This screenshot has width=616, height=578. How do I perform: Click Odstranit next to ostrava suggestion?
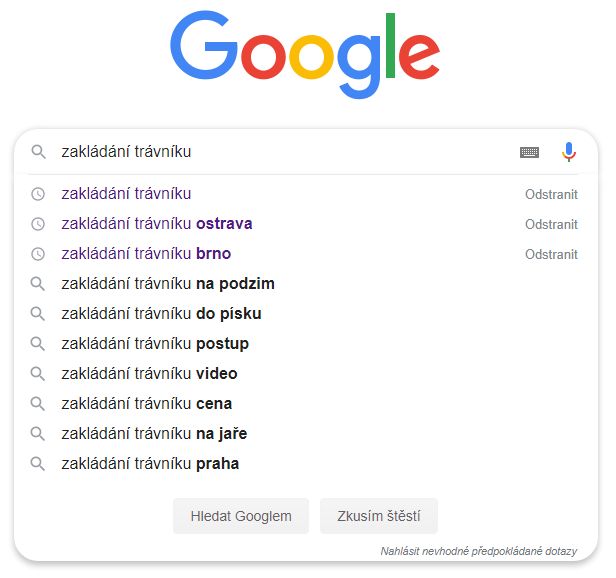(551, 224)
